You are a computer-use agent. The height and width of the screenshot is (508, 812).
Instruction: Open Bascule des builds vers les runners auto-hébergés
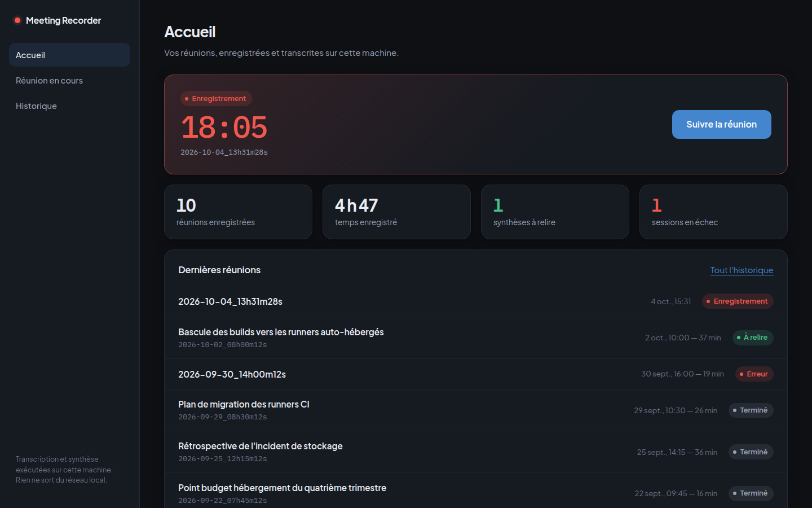click(x=476, y=338)
